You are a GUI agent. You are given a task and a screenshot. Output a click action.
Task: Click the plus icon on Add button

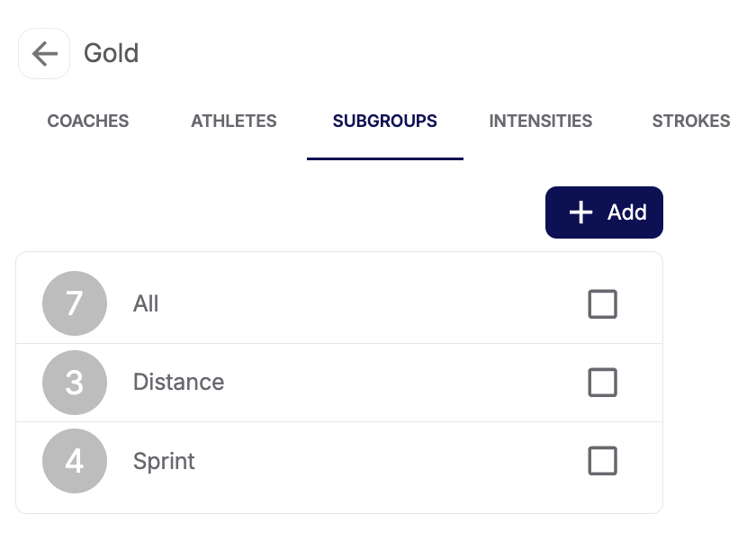[581, 212]
